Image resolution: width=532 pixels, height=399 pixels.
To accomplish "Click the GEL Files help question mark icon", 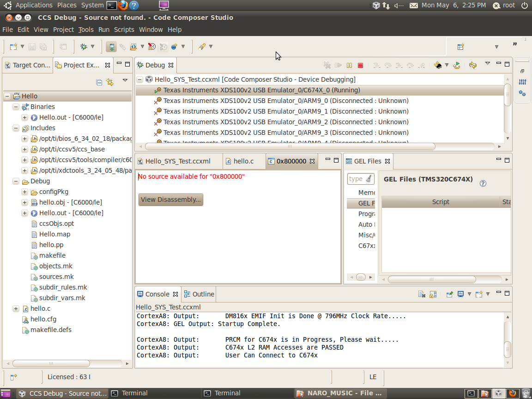I will [483, 183].
